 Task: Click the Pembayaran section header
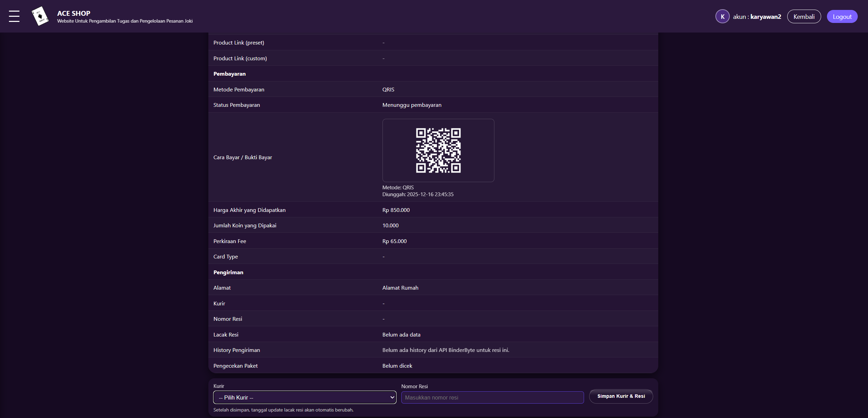(230, 74)
